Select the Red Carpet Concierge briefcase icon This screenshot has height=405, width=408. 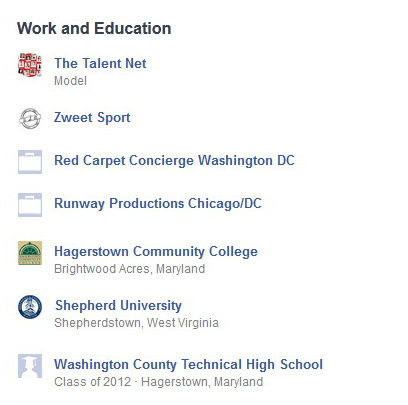point(30,162)
